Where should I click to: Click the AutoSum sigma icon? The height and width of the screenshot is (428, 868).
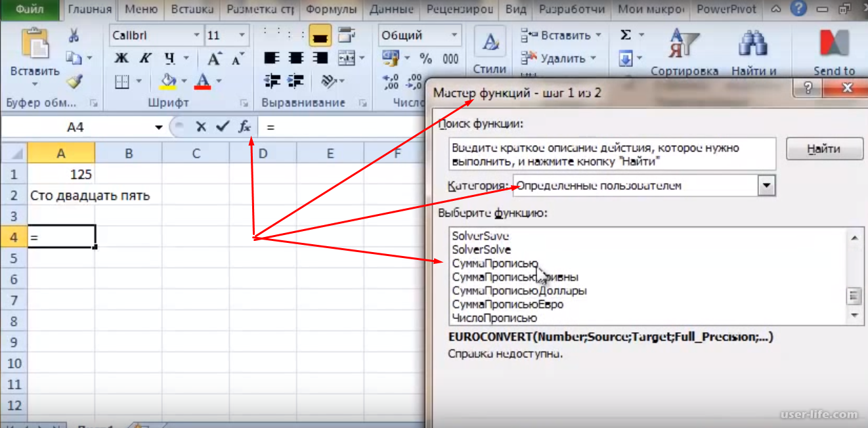point(626,35)
